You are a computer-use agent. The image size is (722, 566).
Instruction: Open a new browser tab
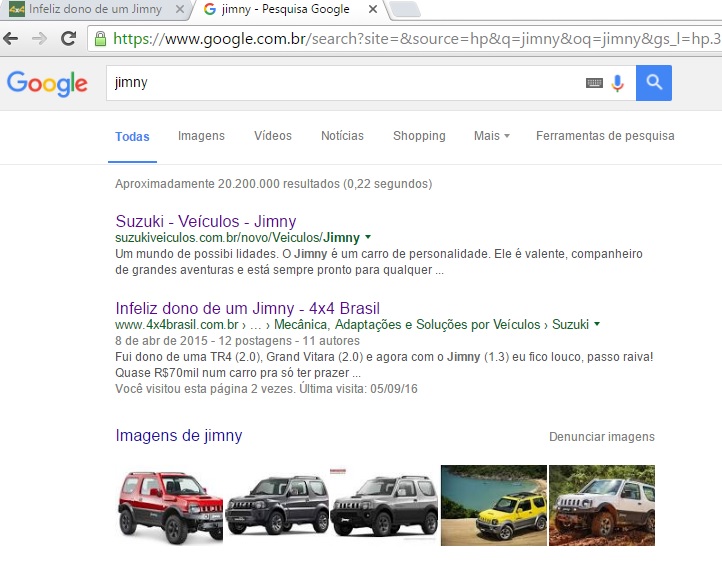[x=404, y=9]
